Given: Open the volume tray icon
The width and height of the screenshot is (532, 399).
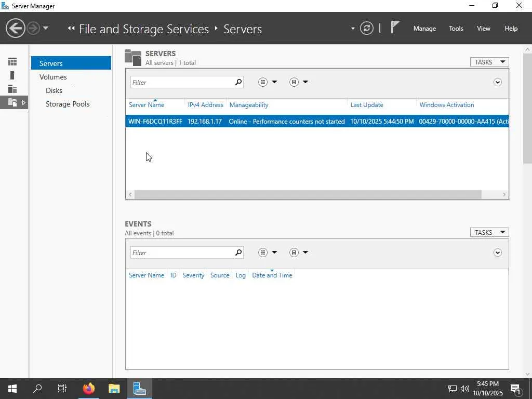Looking at the screenshot, I should click(465, 389).
